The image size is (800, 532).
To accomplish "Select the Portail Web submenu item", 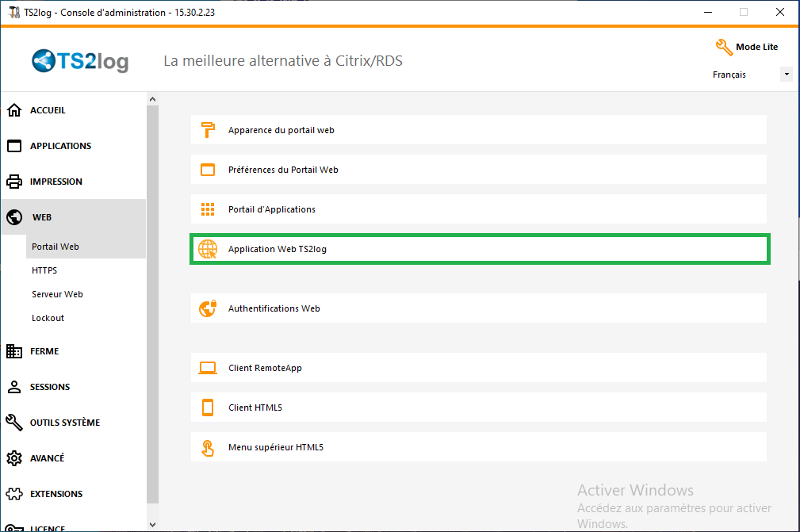I will point(86,247).
